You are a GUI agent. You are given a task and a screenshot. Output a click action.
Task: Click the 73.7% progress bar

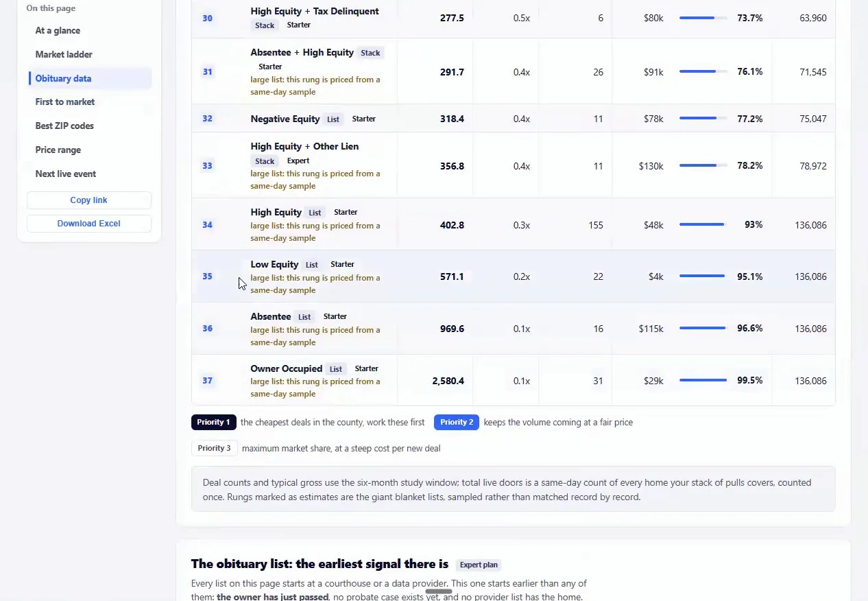(x=703, y=18)
